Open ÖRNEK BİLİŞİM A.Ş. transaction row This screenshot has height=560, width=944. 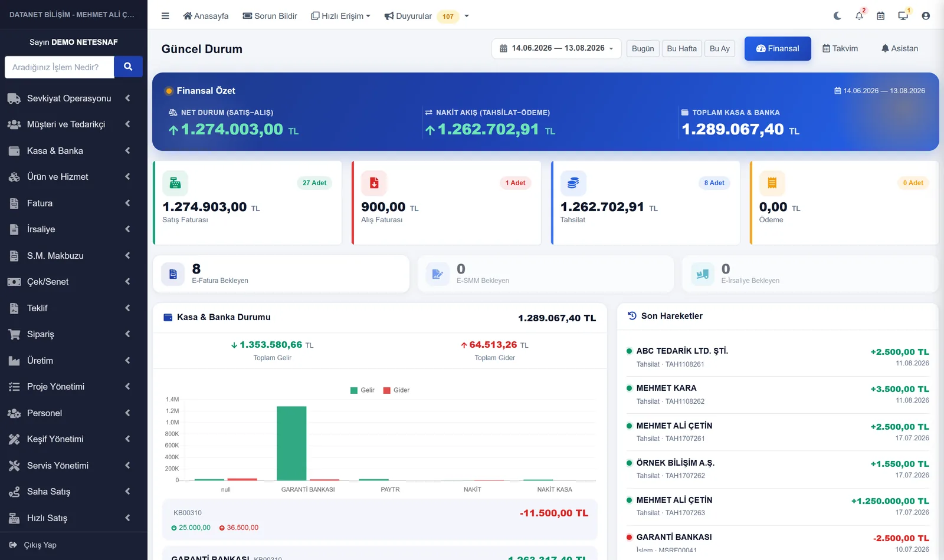click(x=778, y=469)
